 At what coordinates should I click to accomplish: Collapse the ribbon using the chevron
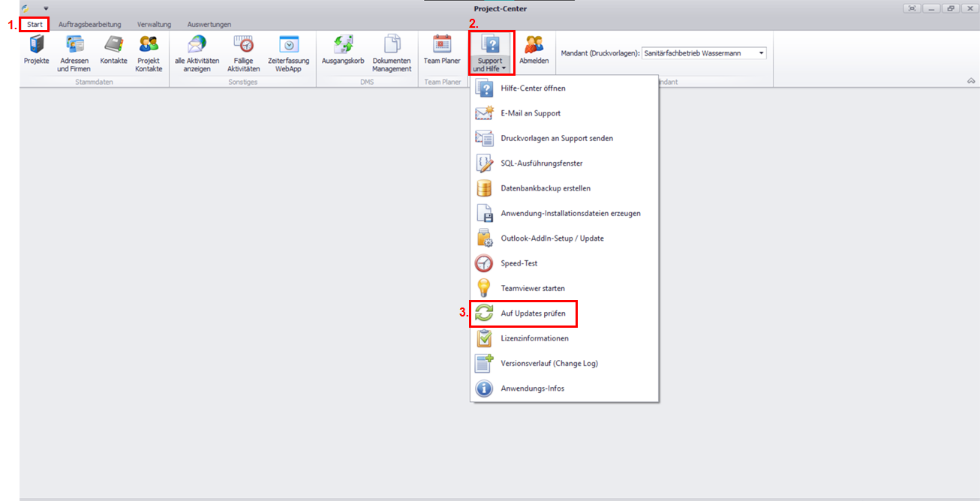pyautogui.click(x=970, y=80)
